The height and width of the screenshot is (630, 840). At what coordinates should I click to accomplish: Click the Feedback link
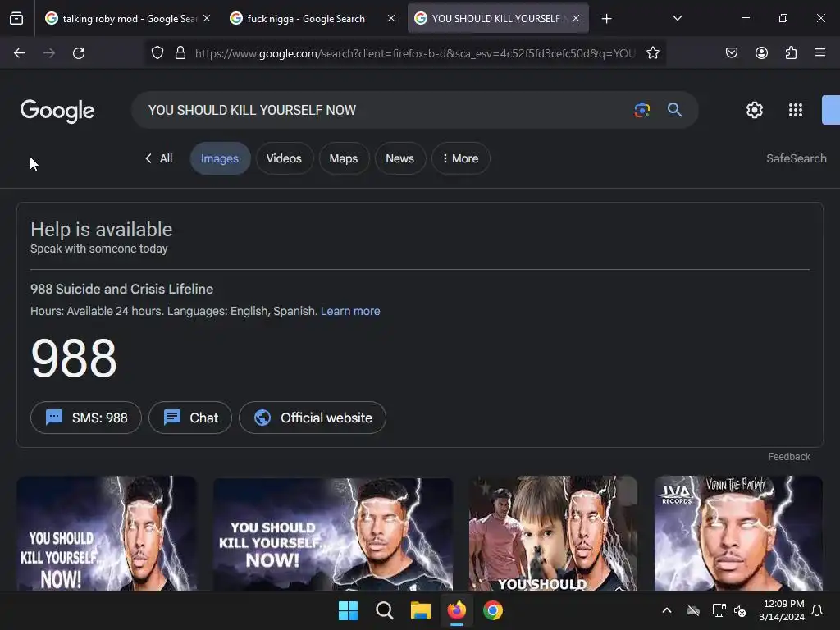(789, 457)
